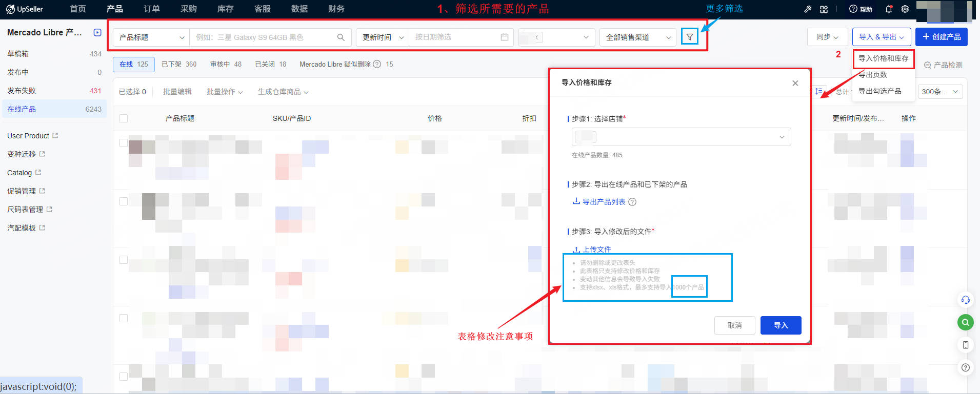Open 库存 in top navigation

pyautogui.click(x=226, y=9)
